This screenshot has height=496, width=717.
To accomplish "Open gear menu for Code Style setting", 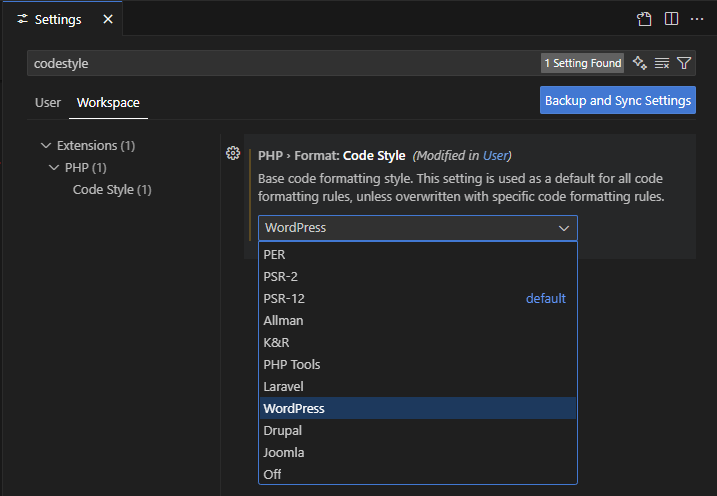I will (233, 153).
